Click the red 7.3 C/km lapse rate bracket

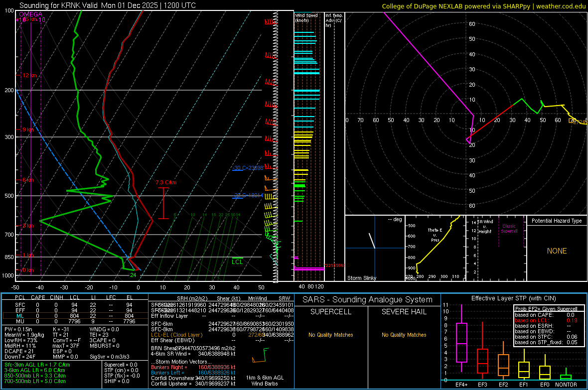pyautogui.click(x=163, y=203)
